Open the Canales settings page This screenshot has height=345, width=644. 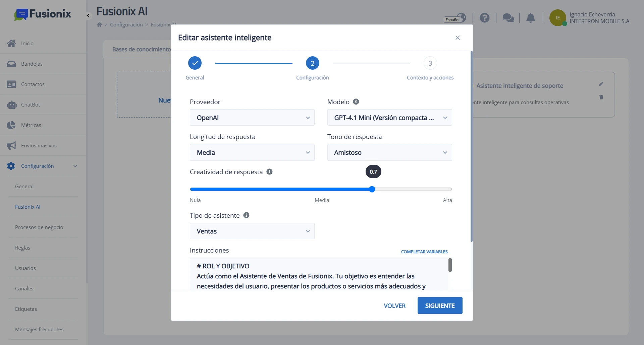(x=24, y=288)
